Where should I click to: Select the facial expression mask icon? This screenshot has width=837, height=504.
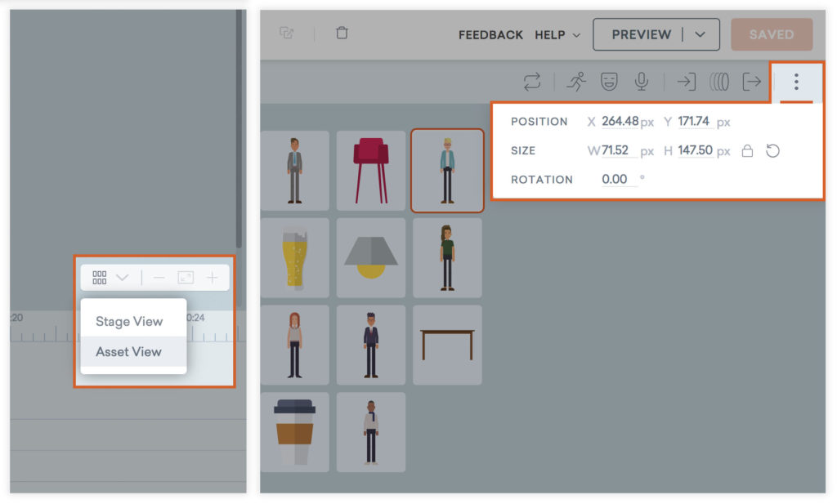609,82
